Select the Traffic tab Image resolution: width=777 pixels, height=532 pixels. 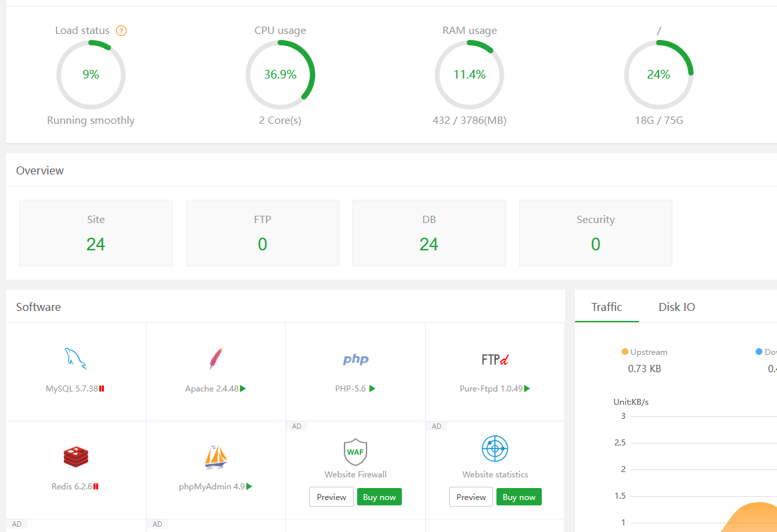pos(606,307)
